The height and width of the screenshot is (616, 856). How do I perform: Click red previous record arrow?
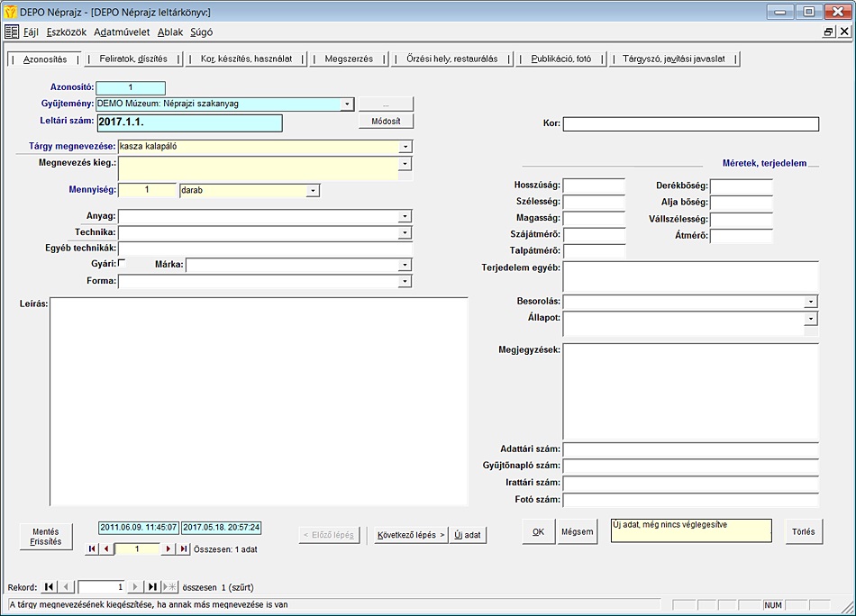point(105,549)
